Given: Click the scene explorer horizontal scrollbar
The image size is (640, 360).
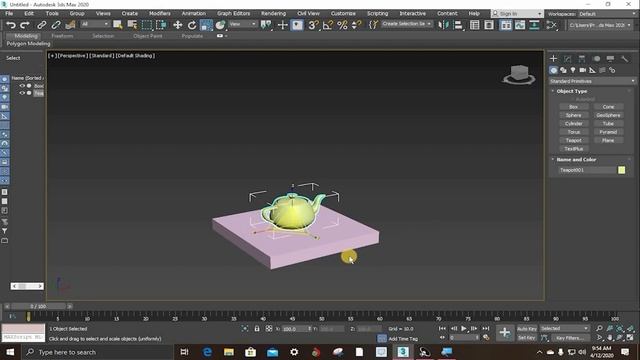Looking at the screenshot, I should pos(27,286).
